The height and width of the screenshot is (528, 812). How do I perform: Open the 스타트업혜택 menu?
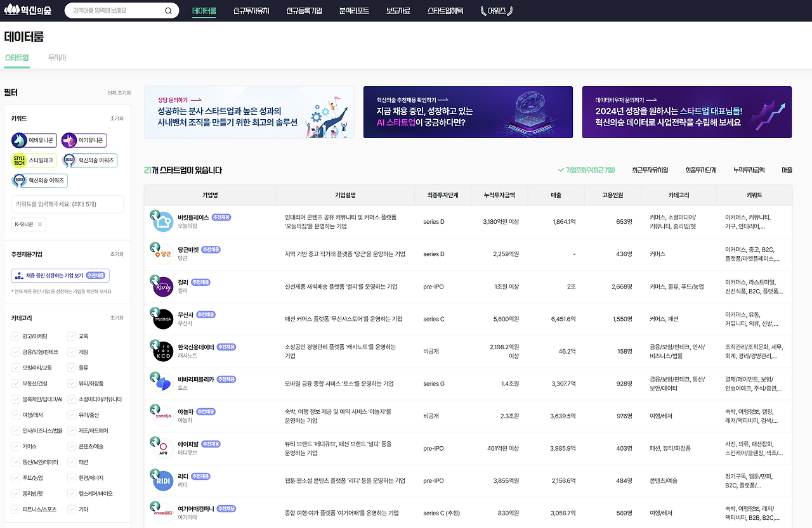[445, 11]
